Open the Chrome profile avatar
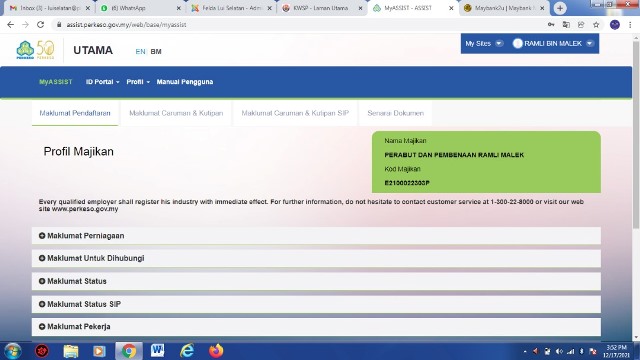Image resolution: width=640 pixels, height=360 pixels. point(615,24)
